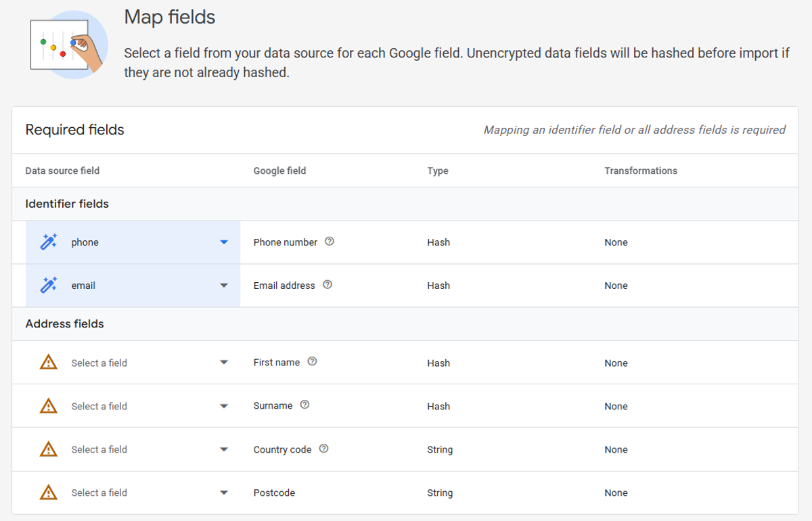The height and width of the screenshot is (521, 812).
Task: Click the Map fields illustration image
Action: click(x=68, y=45)
